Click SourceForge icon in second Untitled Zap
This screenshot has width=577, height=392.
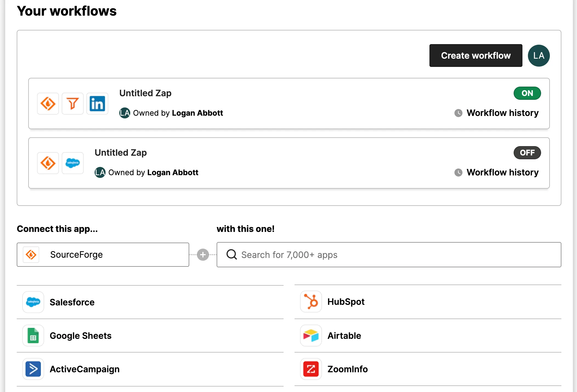(48, 163)
